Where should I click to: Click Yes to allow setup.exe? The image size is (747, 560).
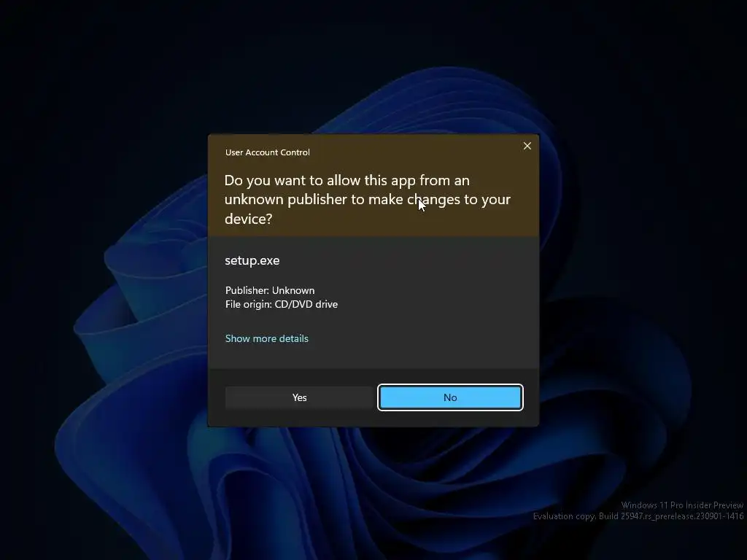click(299, 397)
